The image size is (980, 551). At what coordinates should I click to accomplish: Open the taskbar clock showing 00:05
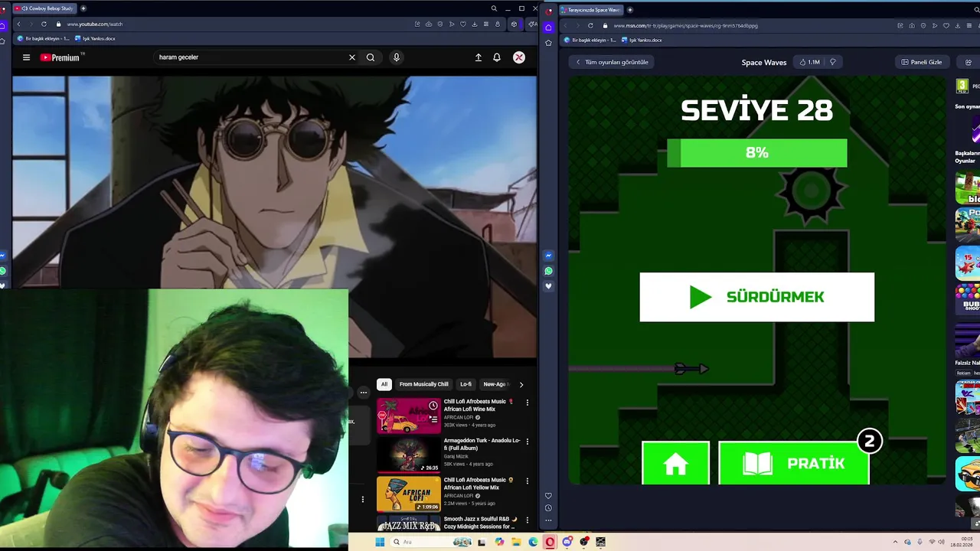[x=961, y=542]
